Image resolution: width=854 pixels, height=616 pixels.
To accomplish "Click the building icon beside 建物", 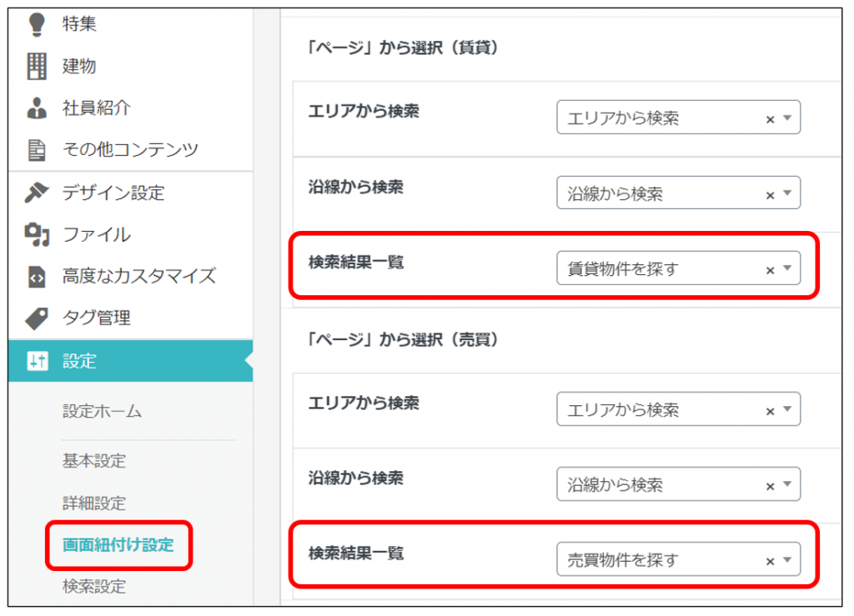I will (x=37, y=67).
